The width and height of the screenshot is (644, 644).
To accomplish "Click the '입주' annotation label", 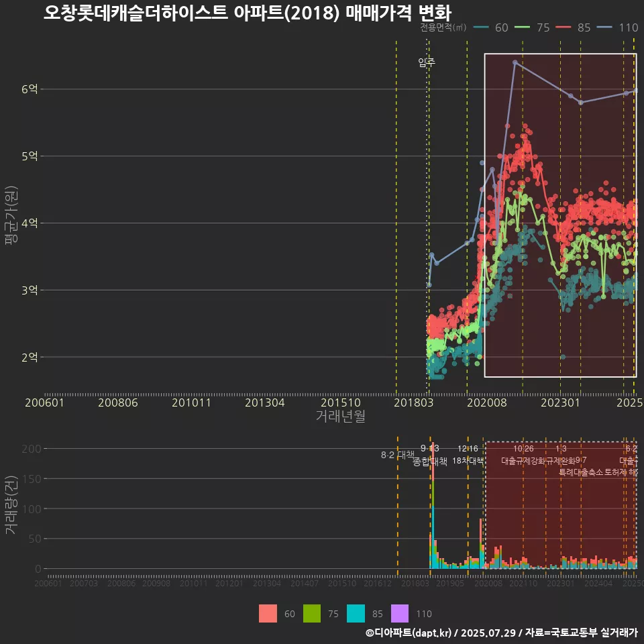I will click(427, 62).
